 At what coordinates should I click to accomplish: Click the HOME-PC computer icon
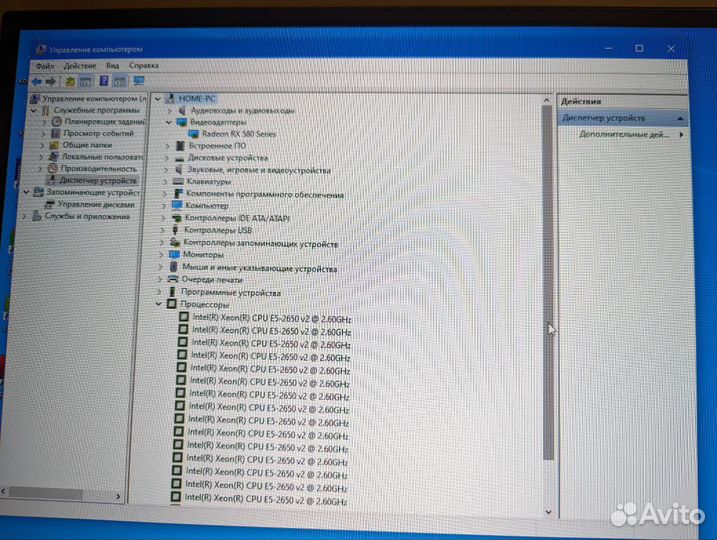(170, 98)
